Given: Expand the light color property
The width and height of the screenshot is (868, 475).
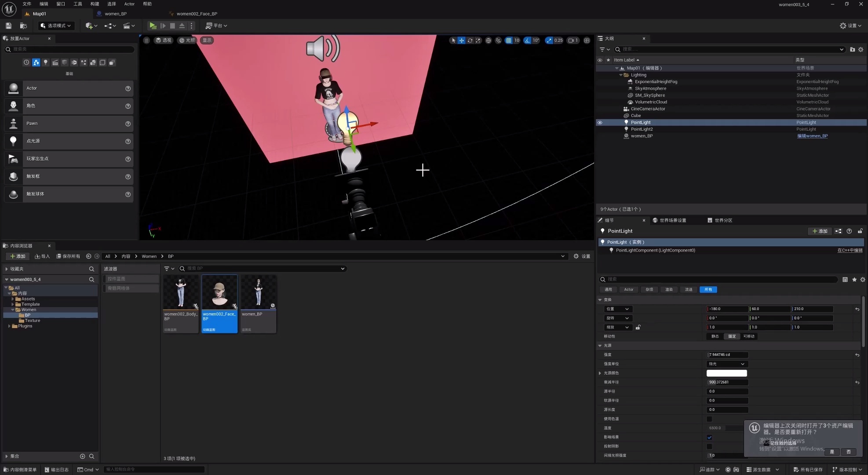Looking at the screenshot, I should point(600,373).
